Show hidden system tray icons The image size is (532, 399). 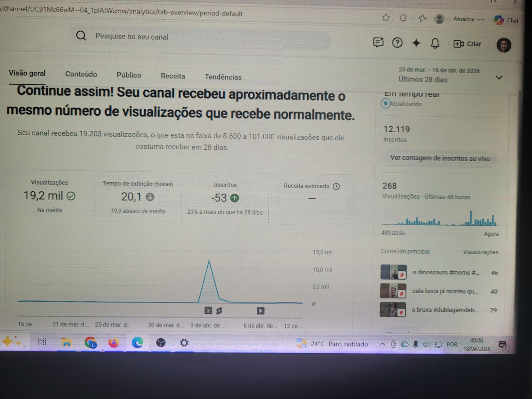pyautogui.click(x=382, y=344)
